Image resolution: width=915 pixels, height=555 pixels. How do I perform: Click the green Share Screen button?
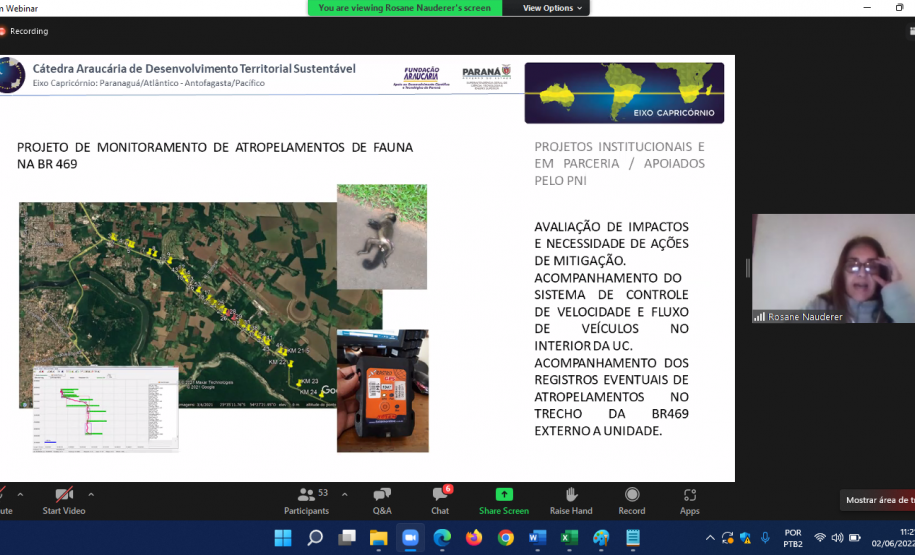click(x=503, y=500)
